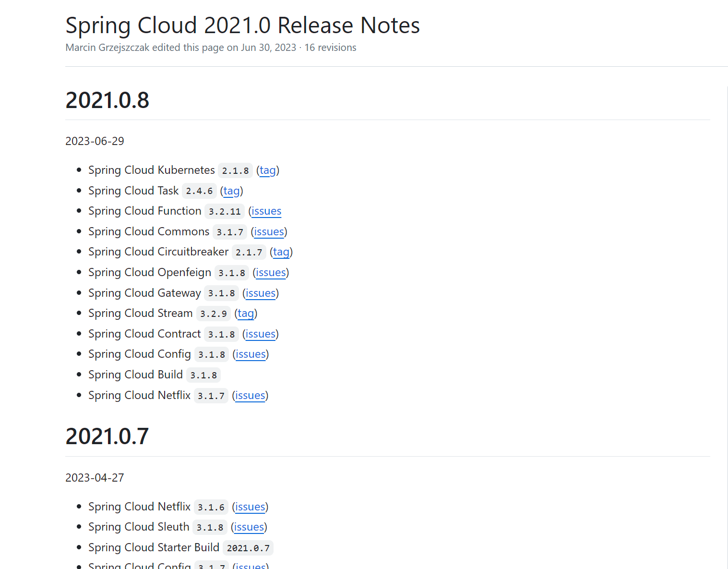Open Spring Cloud Netflix 3.1.7 issues link
Viewport: 728px width, 569px height.
point(250,396)
